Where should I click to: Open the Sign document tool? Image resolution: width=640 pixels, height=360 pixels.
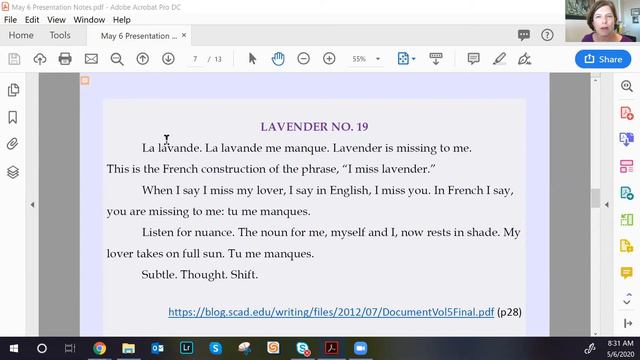click(x=524, y=59)
